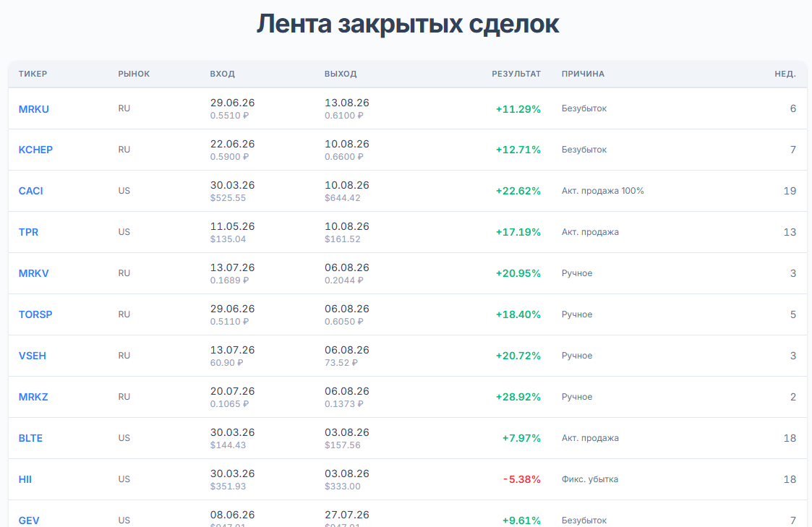Image resolution: width=812 pixels, height=527 pixels.
Task: Click the ПРИЧИНА column header
Action: point(583,74)
